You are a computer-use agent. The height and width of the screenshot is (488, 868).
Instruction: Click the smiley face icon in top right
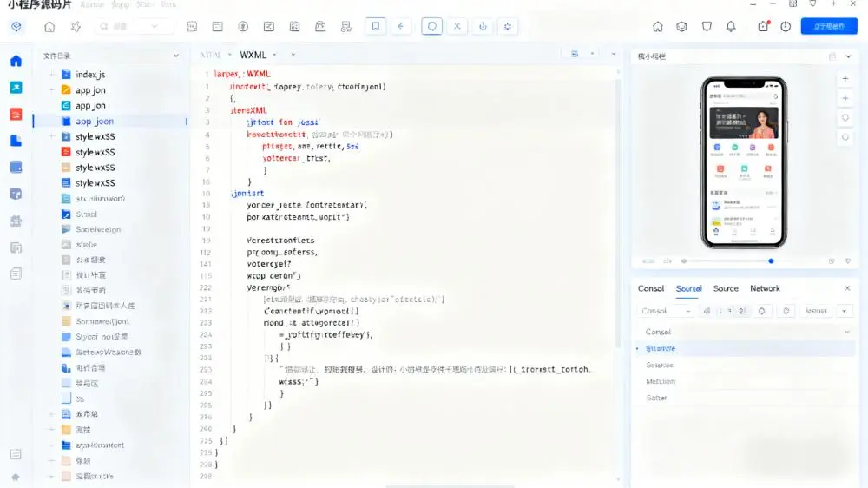click(681, 27)
